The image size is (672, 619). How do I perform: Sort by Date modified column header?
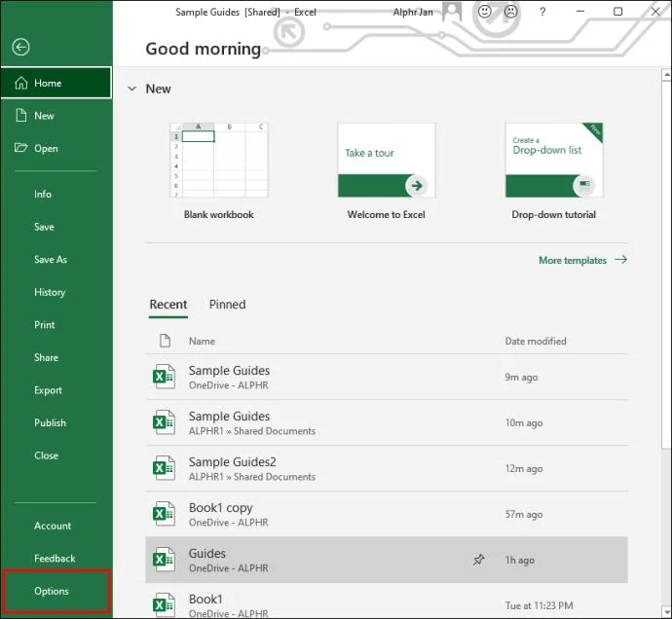pyautogui.click(x=536, y=341)
